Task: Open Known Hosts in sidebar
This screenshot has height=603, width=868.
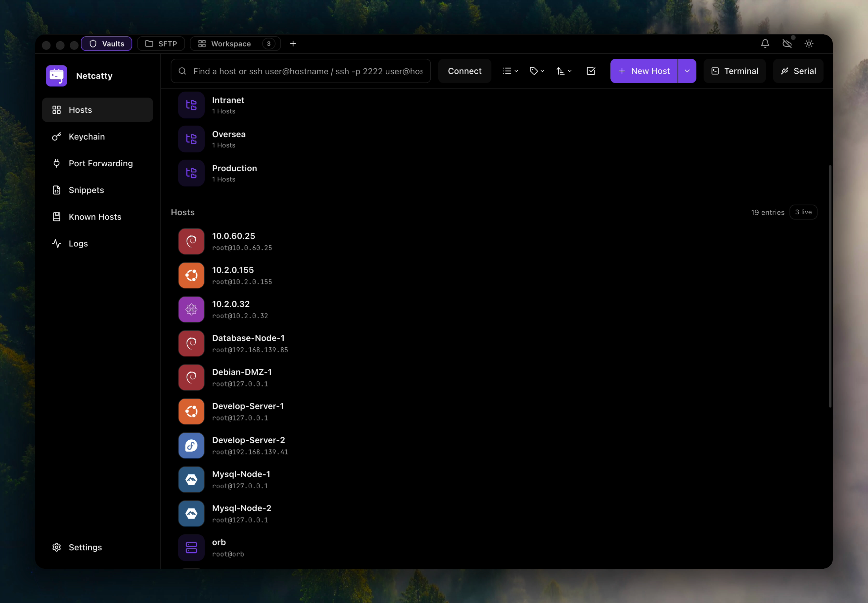Action: [95, 217]
